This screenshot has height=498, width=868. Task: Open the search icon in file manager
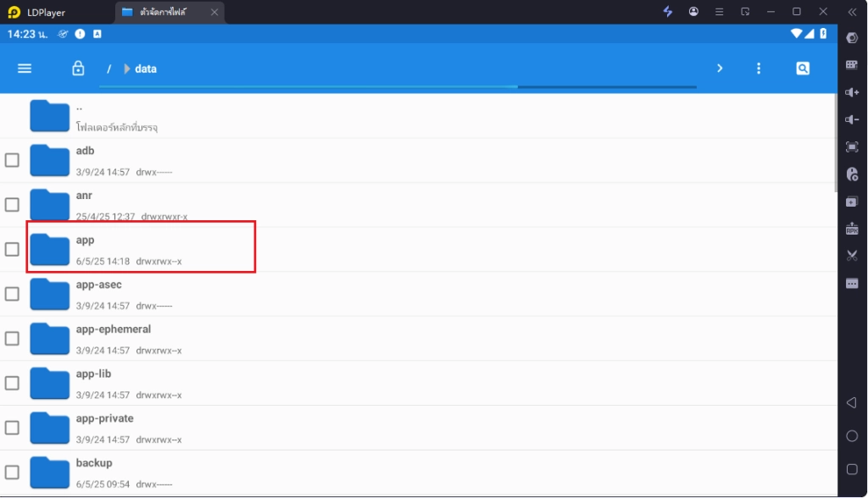(x=803, y=68)
